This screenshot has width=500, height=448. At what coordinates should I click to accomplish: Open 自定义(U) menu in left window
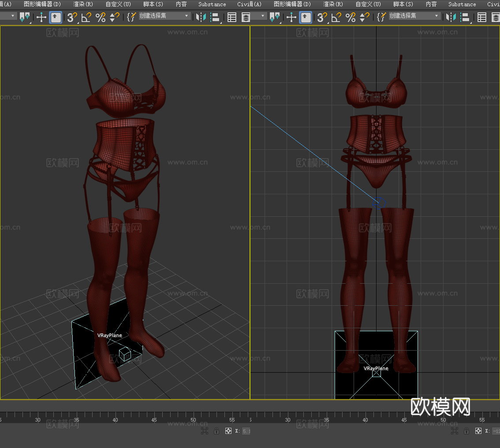pyautogui.click(x=118, y=4)
